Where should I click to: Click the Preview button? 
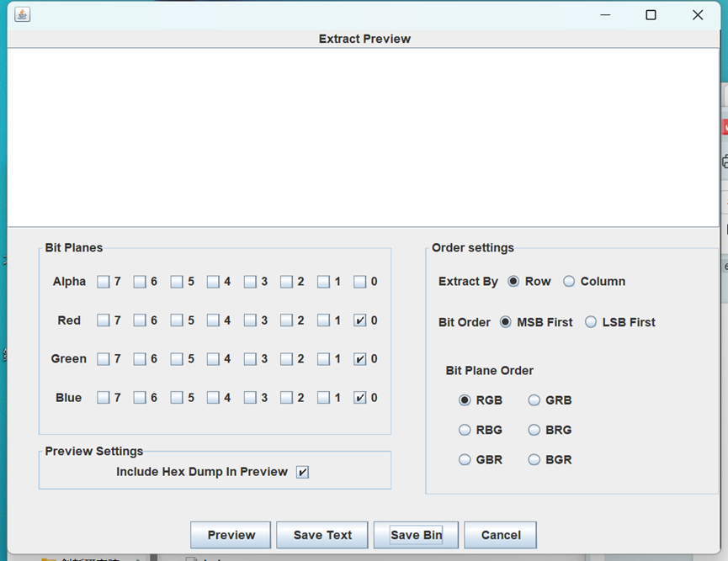click(x=231, y=535)
